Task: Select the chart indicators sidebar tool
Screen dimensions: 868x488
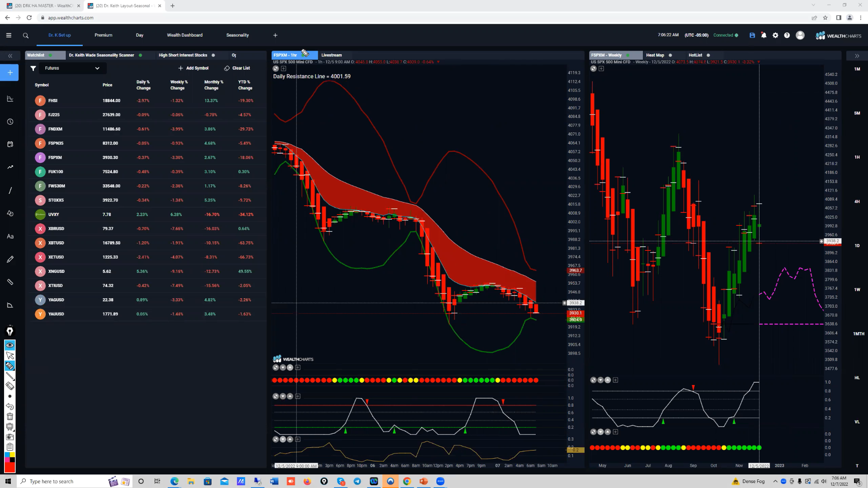Action: 10,99
